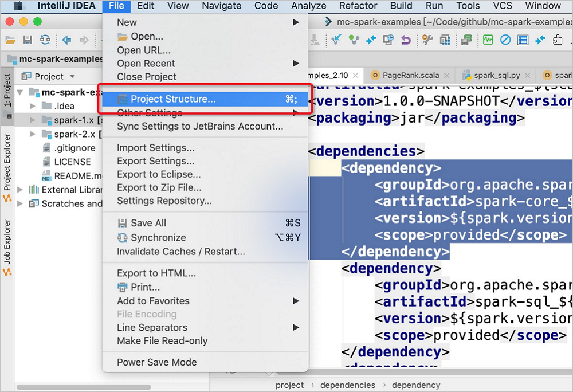The height and width of the screenshot is (392, 573).
Task: Click the Open folder toolbar icon
Action: [10, 40]
